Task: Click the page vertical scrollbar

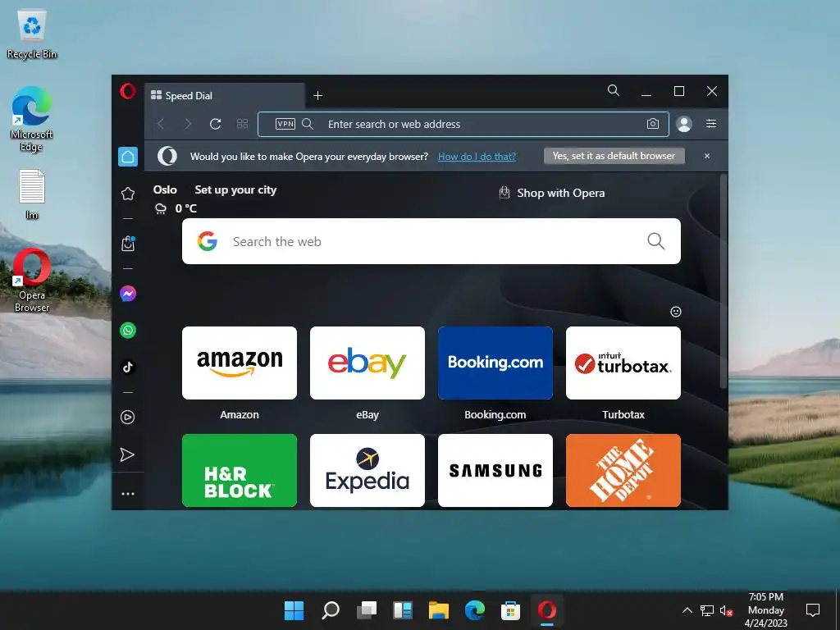Action: 724,281
